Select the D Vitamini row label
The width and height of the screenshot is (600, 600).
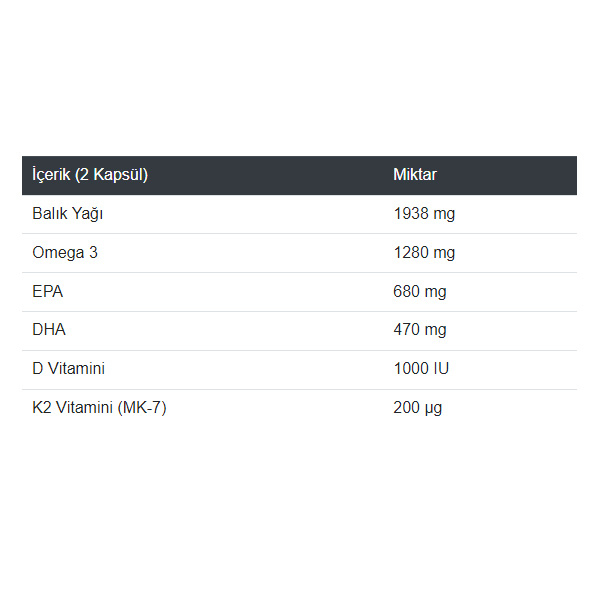click(68, 368)
